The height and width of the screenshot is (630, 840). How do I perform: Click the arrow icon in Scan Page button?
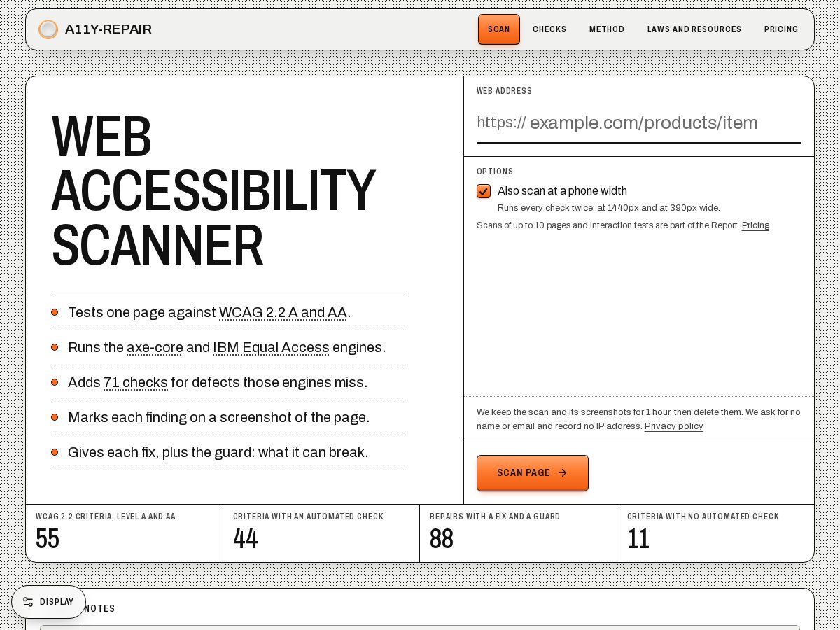[562, 473]
